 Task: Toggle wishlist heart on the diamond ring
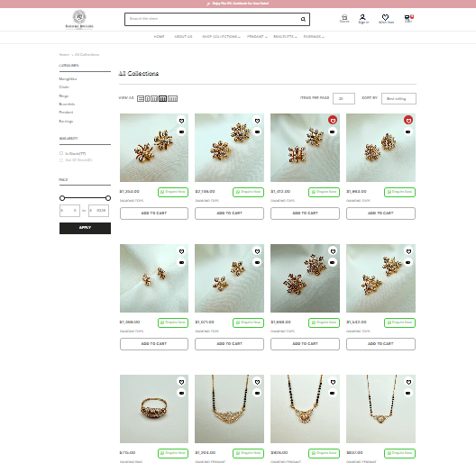(181, 382)
